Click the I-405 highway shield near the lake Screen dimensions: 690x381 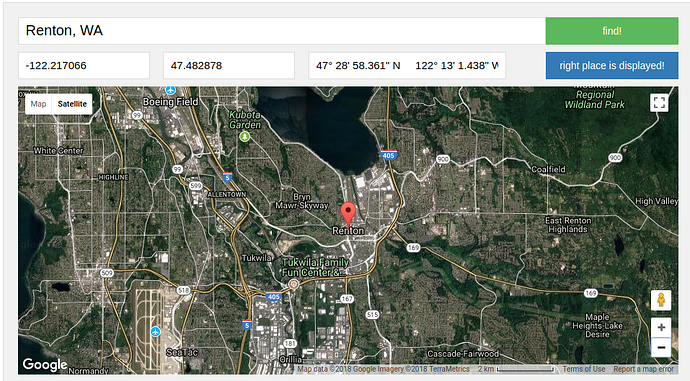pos(388,155)
